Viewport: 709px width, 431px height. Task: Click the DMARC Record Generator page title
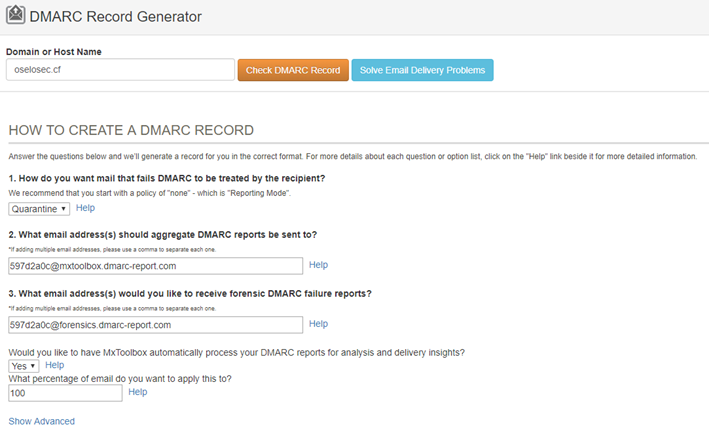[x=115, y=17]
